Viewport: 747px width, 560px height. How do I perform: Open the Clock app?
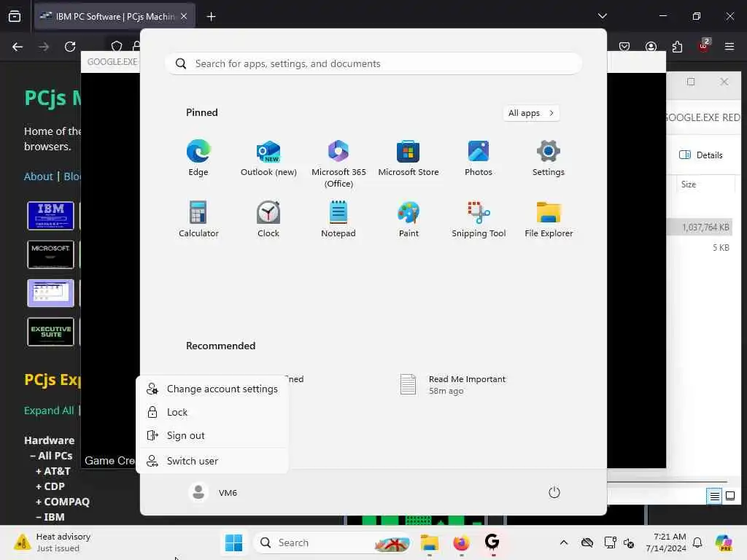pyautogui.click(x=268, y=219)
